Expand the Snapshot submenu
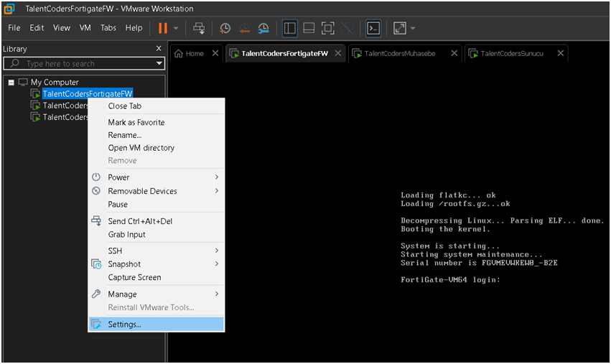This screenshot has height=364, width=611. 157,264
